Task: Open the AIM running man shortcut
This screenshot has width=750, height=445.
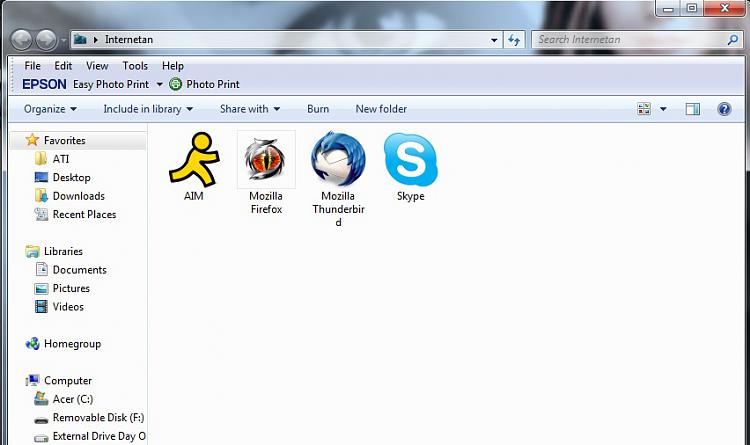Action: (194, 159)
